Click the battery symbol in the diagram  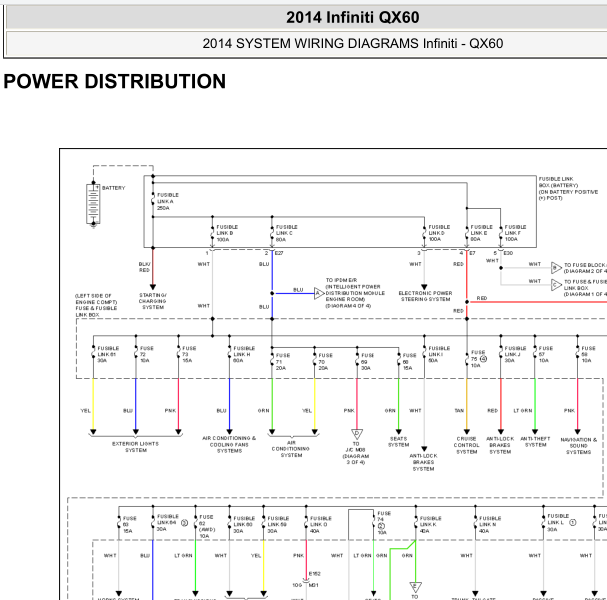pos(93,204)
